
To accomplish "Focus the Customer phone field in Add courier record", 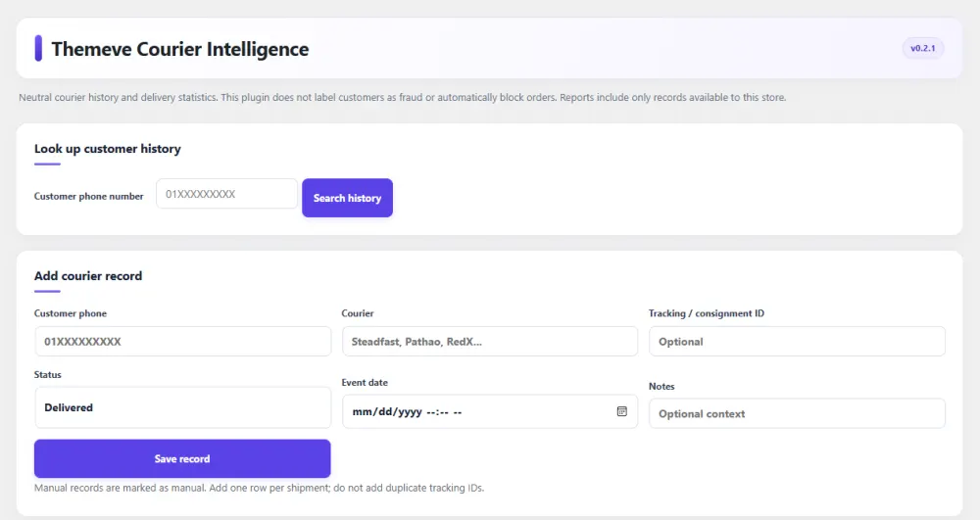I will coord(183,342).
